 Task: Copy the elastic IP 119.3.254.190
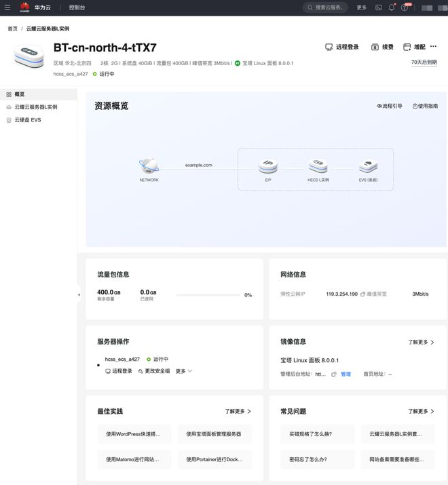[x=363, y=294]
